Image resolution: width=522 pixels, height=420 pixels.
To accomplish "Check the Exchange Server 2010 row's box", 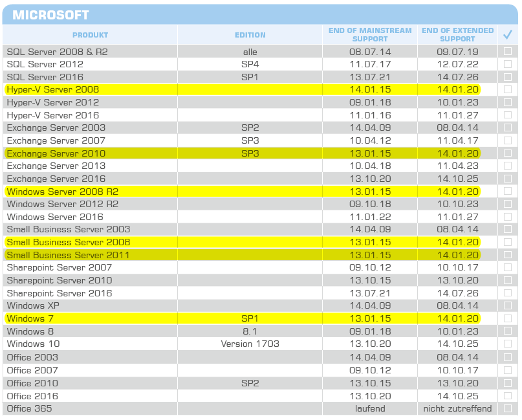I will [x=508, y=153].
